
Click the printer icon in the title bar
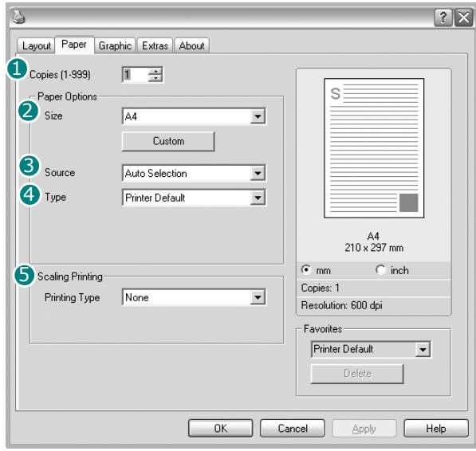pos(18,17)
